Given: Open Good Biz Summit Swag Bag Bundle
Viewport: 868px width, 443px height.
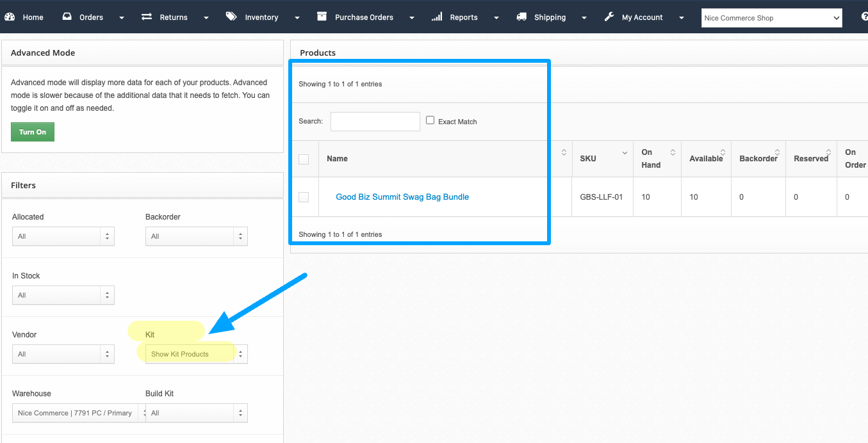Looking at the screenshot, I should (402, 197).
